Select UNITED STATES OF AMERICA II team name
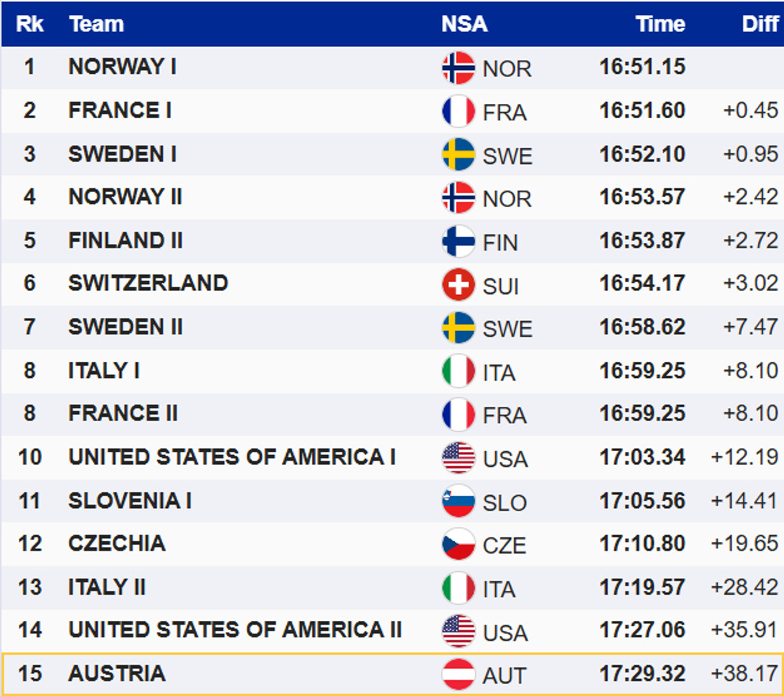The width and height of the screenshot is (784, 696). coord(235,629)
